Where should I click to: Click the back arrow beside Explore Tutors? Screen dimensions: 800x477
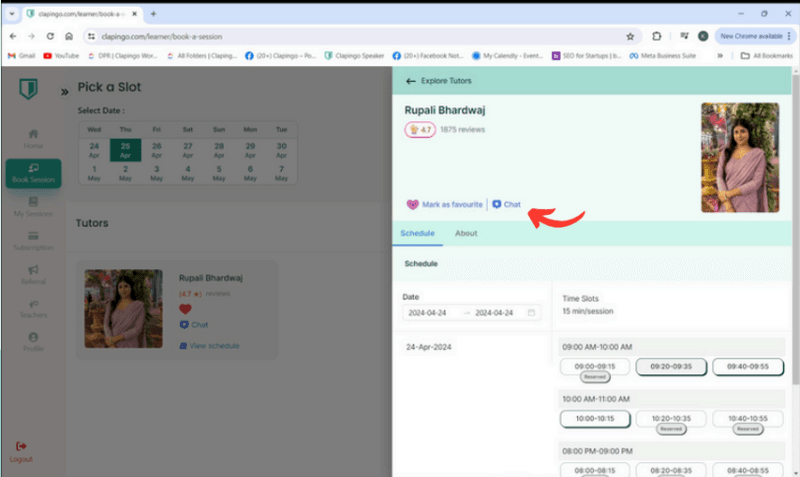pos(410,81)
